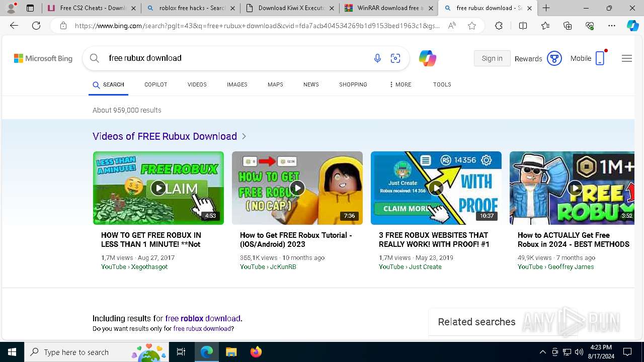The image size is (644, 362).
Task: Open Task View on taskbar
Action: [181, 352]
